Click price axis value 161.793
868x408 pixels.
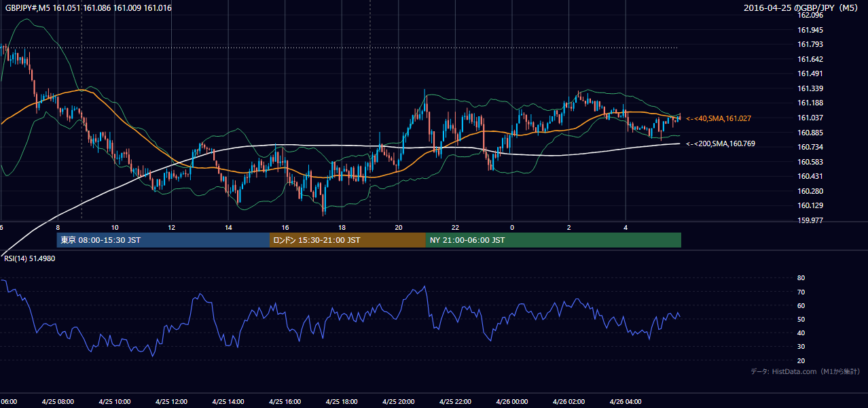[810, 44]
